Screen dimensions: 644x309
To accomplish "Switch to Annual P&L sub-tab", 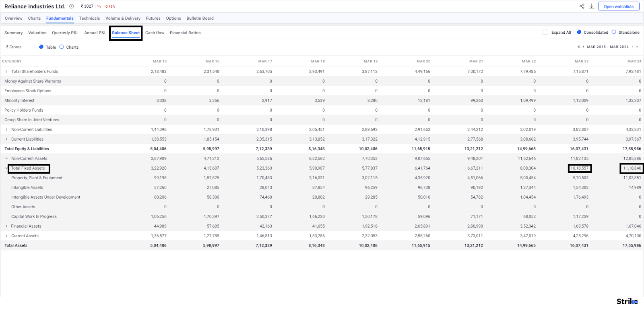I will click(x=95, y=33).
